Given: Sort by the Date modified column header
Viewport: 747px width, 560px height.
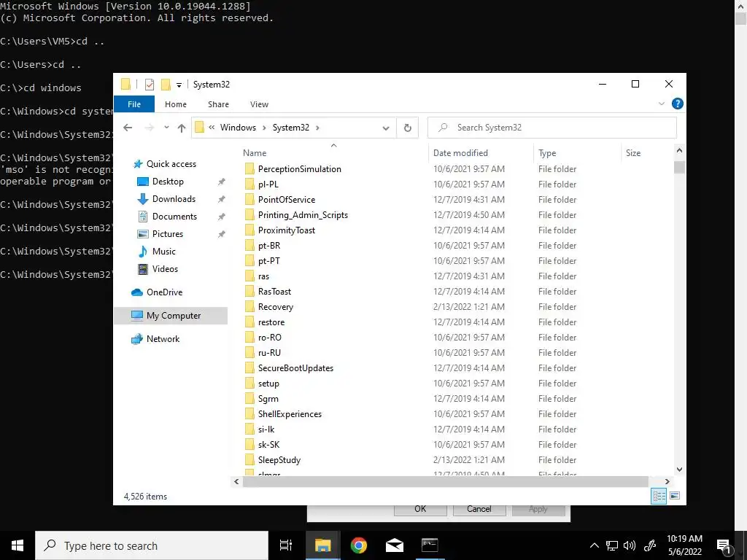Looking at the screenshot, I should (460, 153).
